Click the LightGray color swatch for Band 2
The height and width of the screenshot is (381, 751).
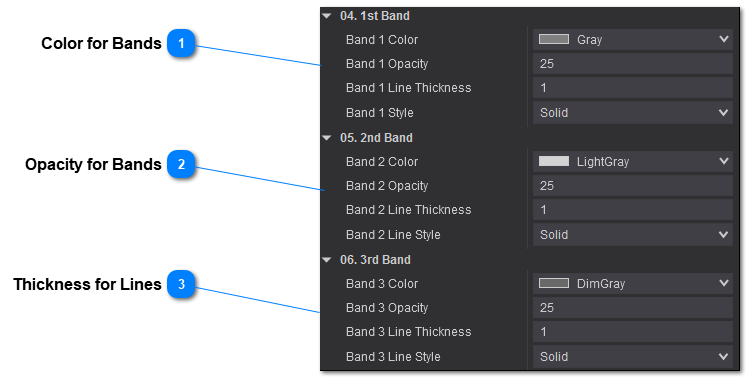click(554, 162)
